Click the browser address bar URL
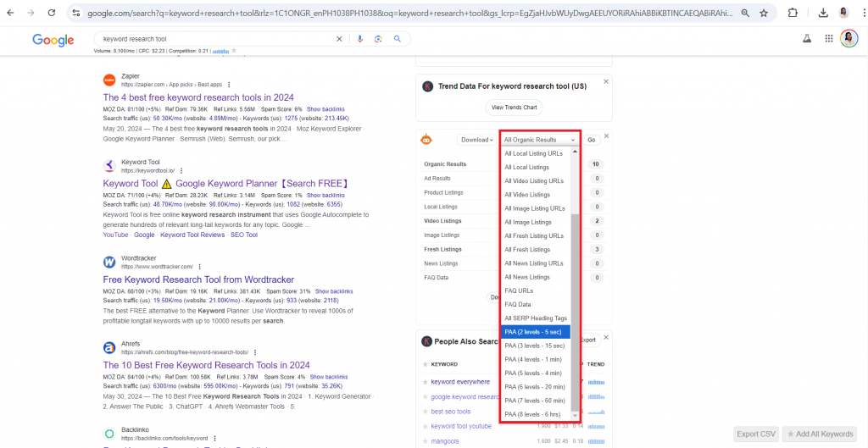Screen dimensions: 868x448 [x=409, y=13]
